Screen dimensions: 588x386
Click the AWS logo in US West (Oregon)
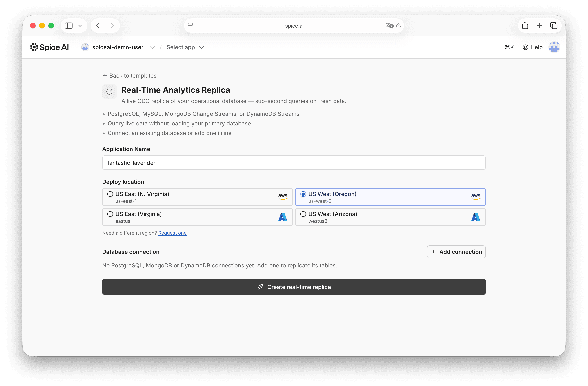[476, 196]
